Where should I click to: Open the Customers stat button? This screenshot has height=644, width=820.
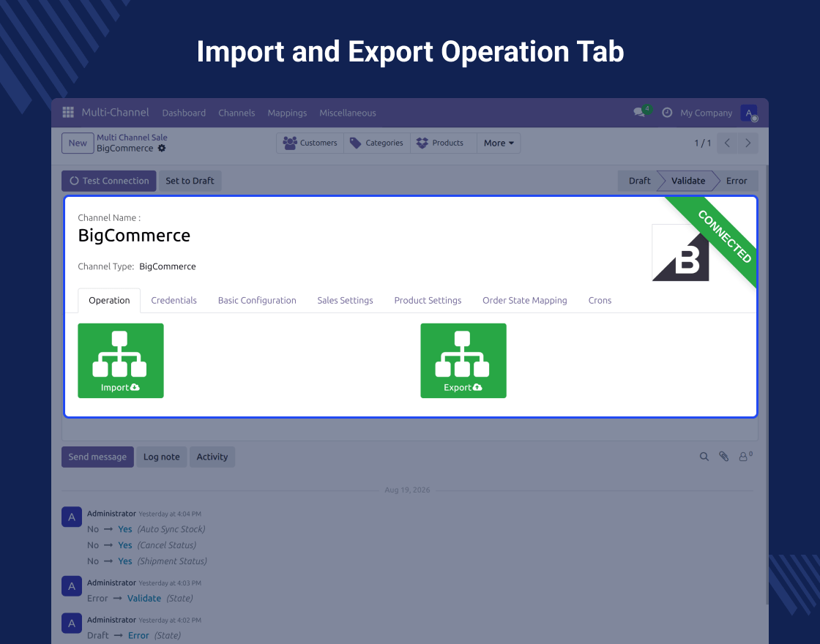[310, 143]
